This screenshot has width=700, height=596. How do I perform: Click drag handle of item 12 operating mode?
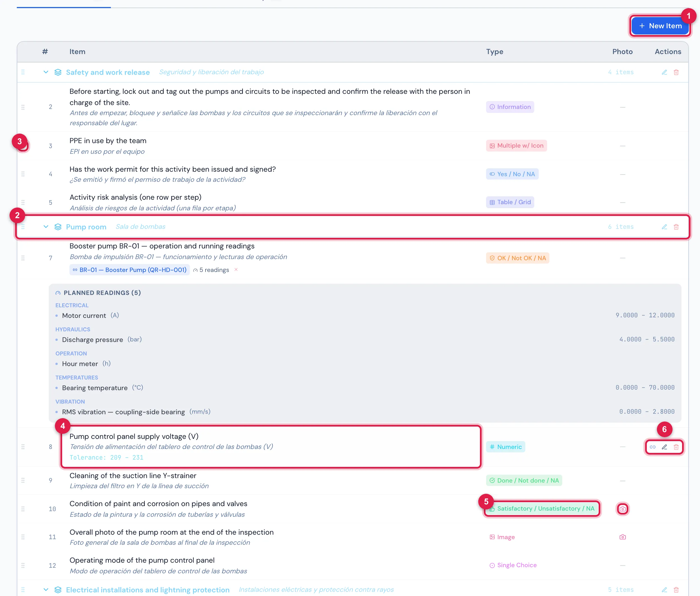[x=23, y=565]
